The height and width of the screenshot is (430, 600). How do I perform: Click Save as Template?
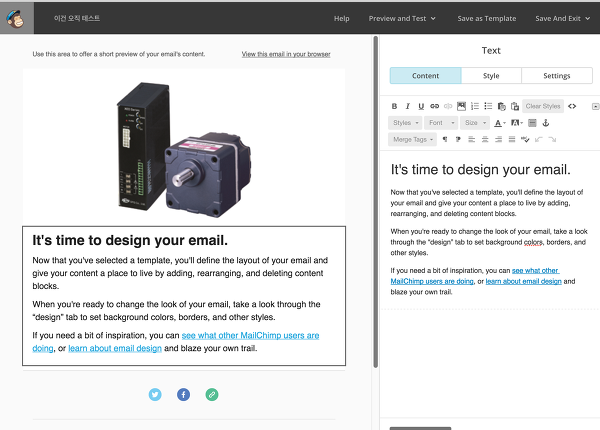tap(486, 18)
